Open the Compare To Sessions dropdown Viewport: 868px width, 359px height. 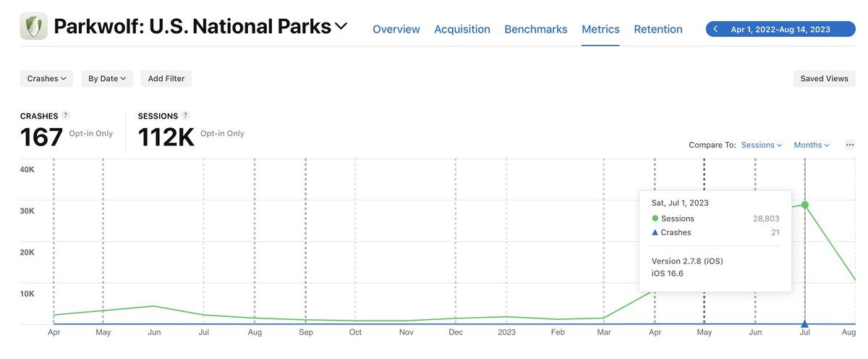(x=762, y=145)
